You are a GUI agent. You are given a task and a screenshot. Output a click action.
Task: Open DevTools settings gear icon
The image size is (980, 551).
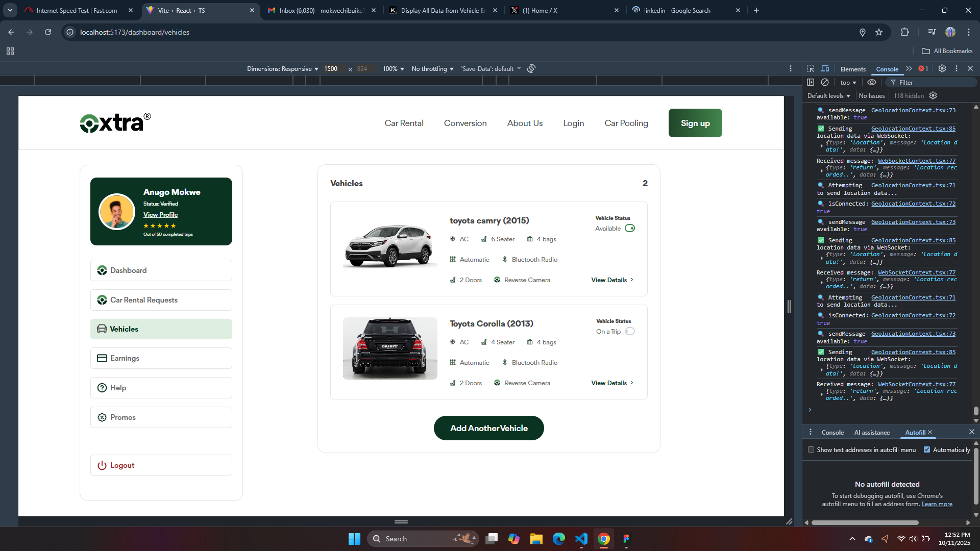[942, 68]
